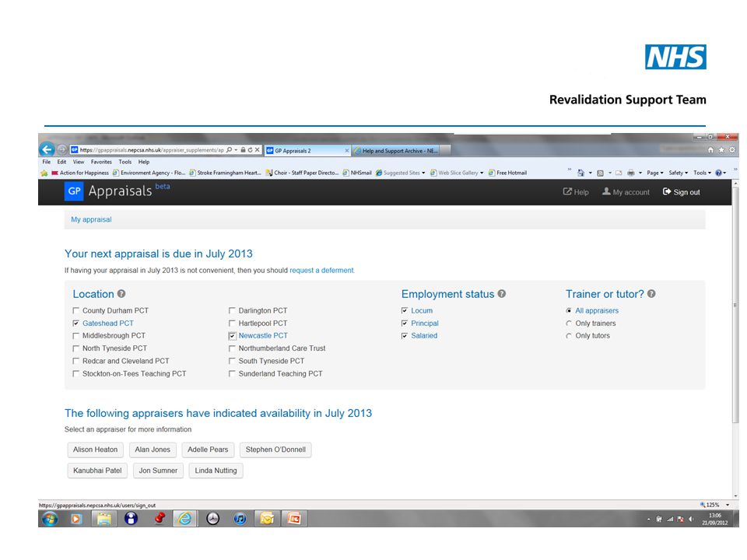Viewport: 747px width, 560px height.
Task: Click the browser Back arrow button
Action: click(x=47, y=149)
